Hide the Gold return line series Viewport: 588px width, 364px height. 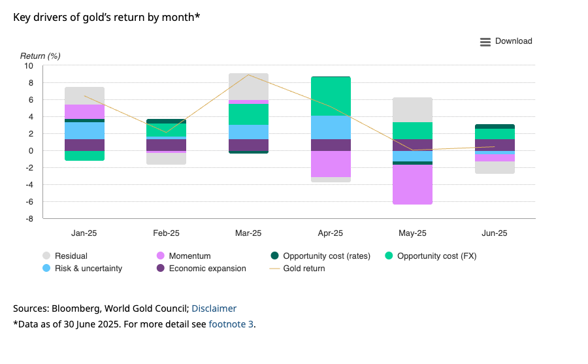[x=304, y=269]
